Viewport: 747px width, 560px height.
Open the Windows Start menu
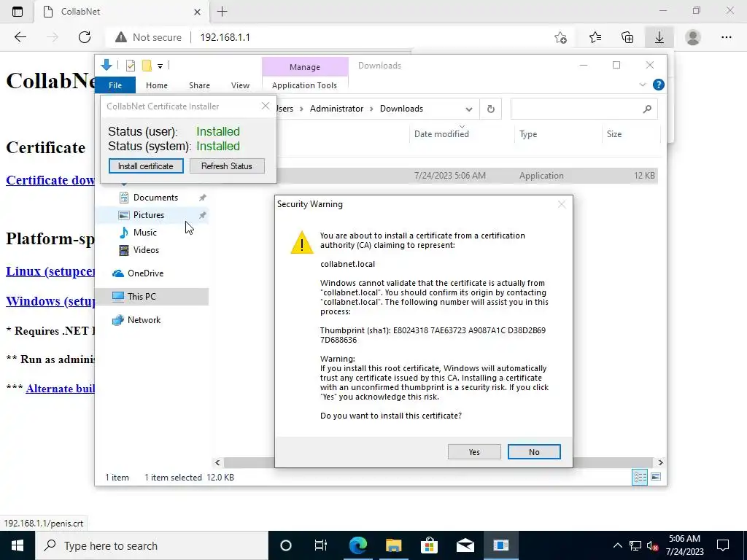point(18,545)
